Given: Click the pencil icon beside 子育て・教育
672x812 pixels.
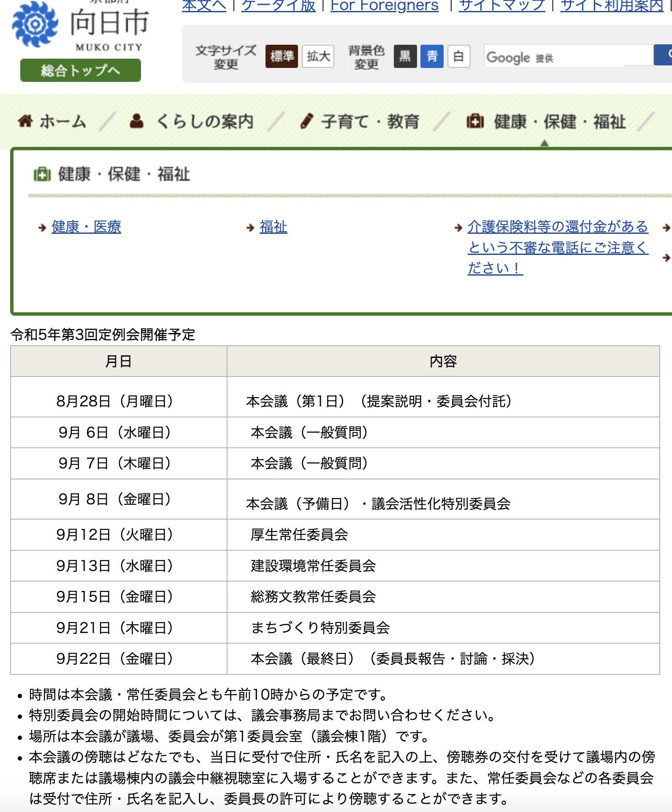Looking at the screenshot, I should click(x=306, y=121).
